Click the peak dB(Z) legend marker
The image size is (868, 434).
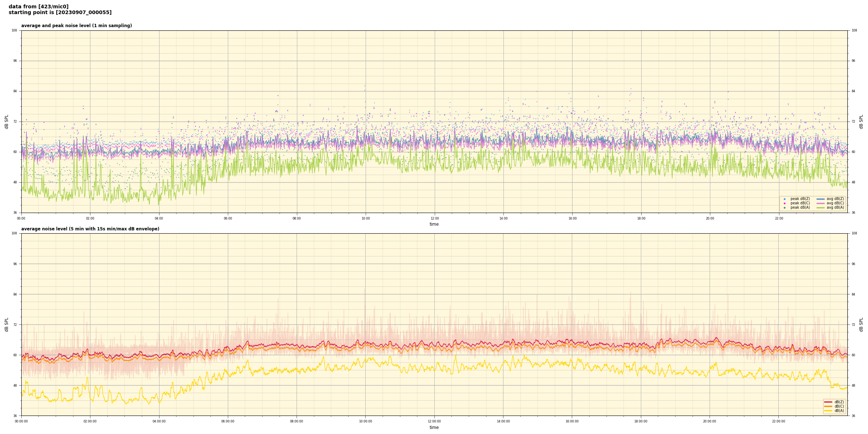click(784, 199)
